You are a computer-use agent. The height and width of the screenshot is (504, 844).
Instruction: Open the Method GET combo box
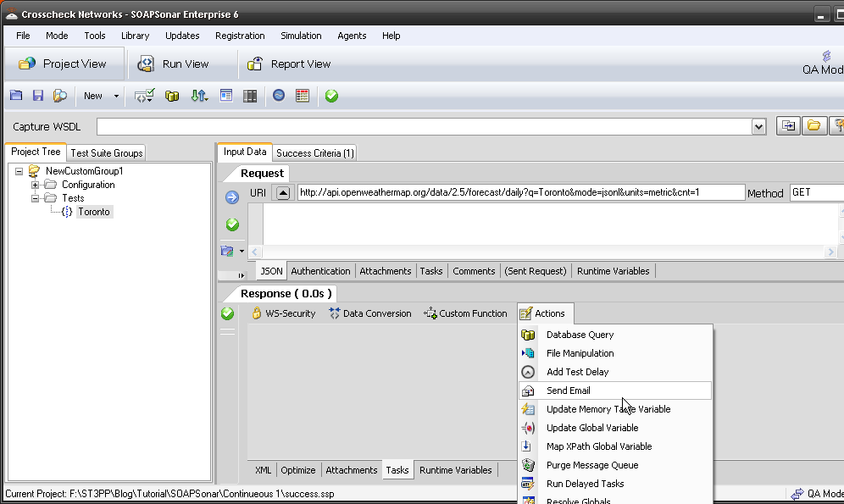(x=817, y=192)
